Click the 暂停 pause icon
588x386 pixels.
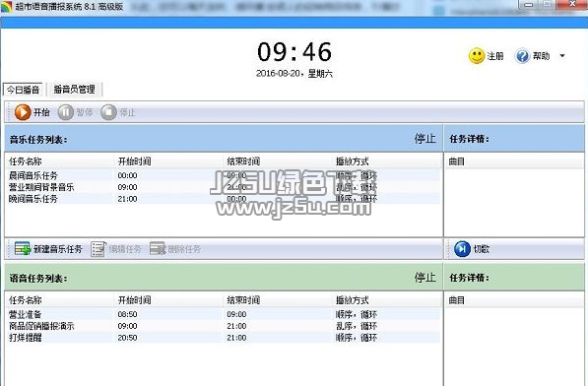pyautogui.click(x=66, y=112)
